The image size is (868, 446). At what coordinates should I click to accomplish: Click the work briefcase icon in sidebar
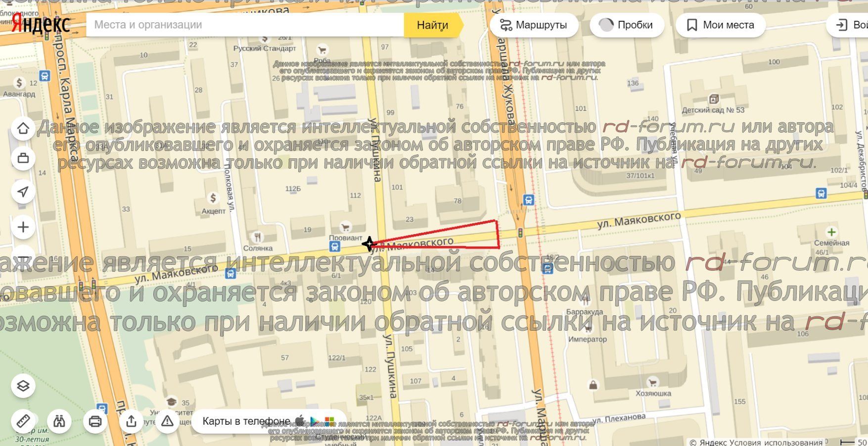[23, 158]
